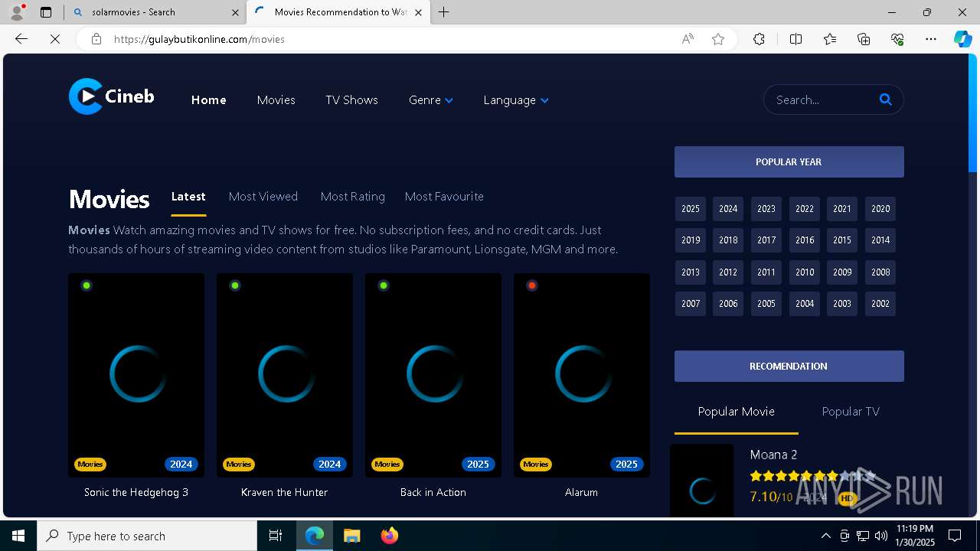The height and width of the screenshot is (551, 980).
Task: Open Back in Action title link
Action: (433, 492)
